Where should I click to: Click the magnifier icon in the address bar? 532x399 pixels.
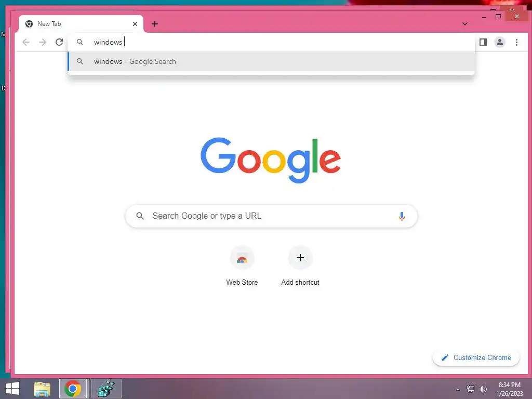79,42
